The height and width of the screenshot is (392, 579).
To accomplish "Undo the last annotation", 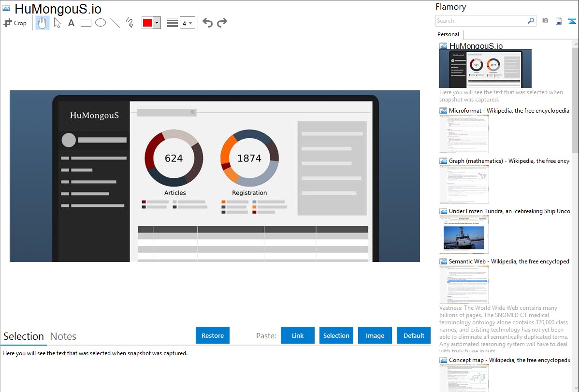I will click(207, 23).
